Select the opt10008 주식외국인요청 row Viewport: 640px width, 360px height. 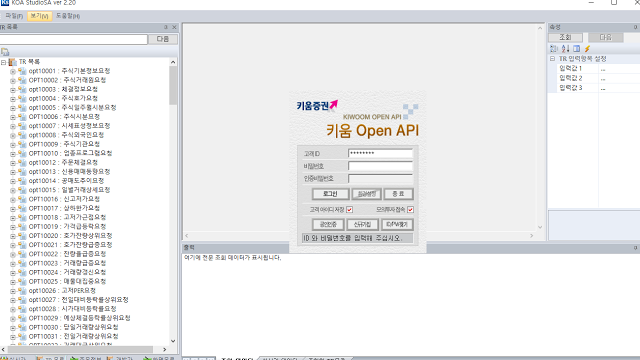click(66, 135)
